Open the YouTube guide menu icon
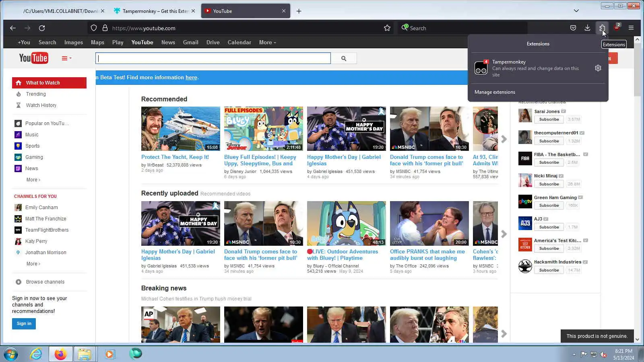Image resolution: width=644 pixels, height=362 pixels. 66,58
